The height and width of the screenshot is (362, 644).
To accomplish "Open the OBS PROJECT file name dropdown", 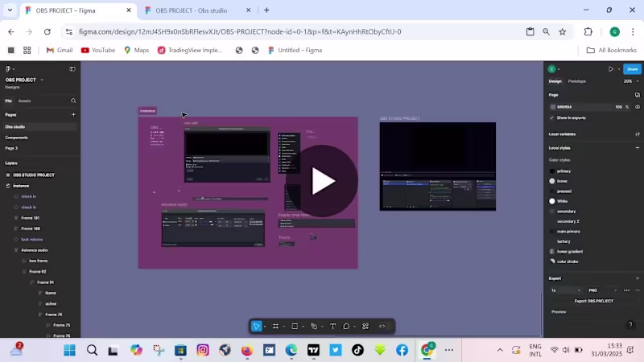I will click(x=42, y=80).
